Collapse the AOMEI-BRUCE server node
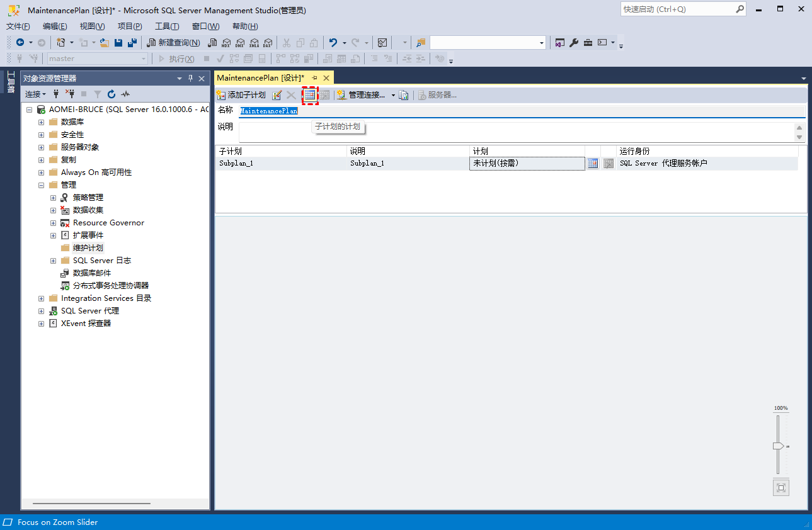Viewport: 812px width, 530px height. [29, 110]
